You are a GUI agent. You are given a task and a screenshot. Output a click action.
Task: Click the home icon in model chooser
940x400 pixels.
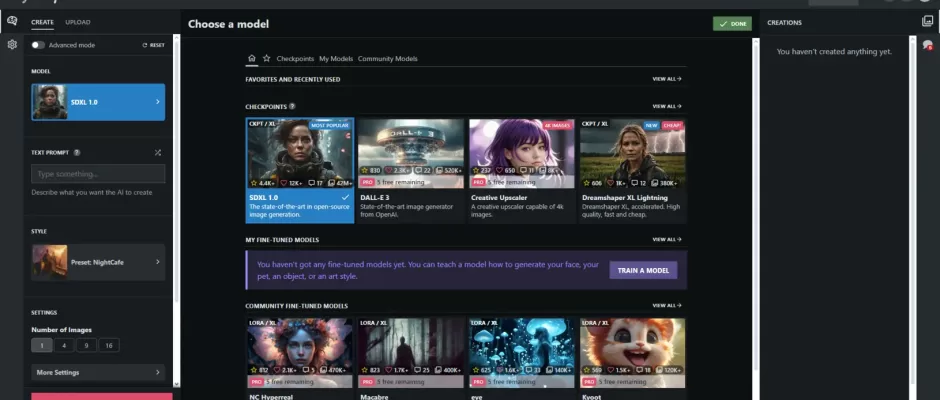pos(252,58)
